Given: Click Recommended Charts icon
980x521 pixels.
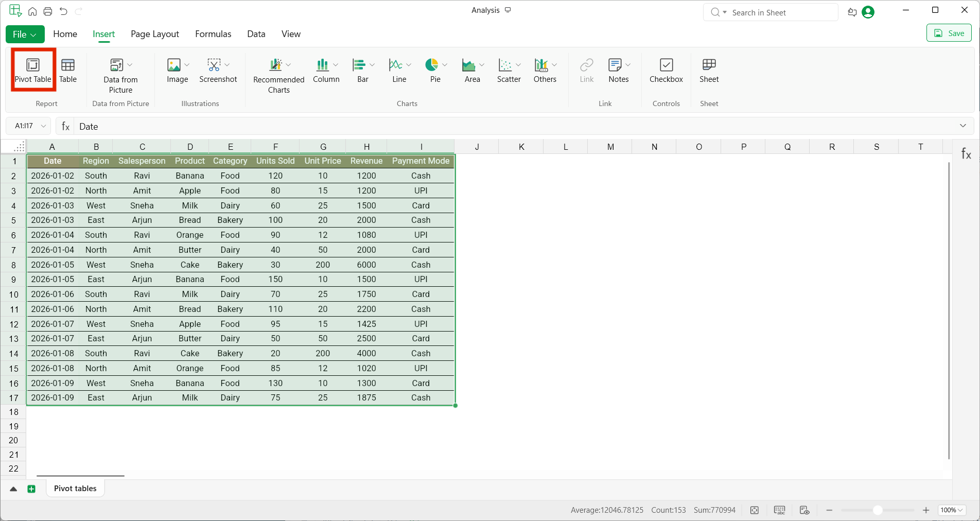Looking at the screenshot, I should click(x=276, y=65).
